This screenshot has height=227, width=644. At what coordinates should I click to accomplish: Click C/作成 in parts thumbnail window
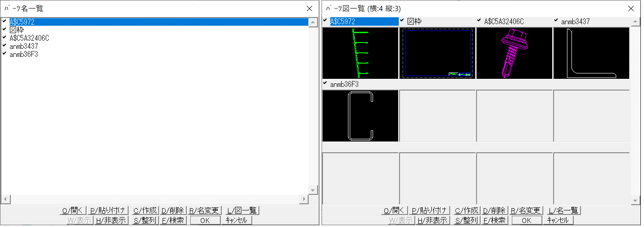coord(467,210)
